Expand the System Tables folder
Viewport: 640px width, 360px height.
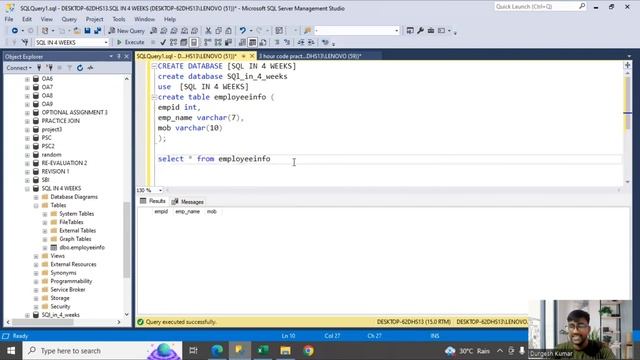45,214
